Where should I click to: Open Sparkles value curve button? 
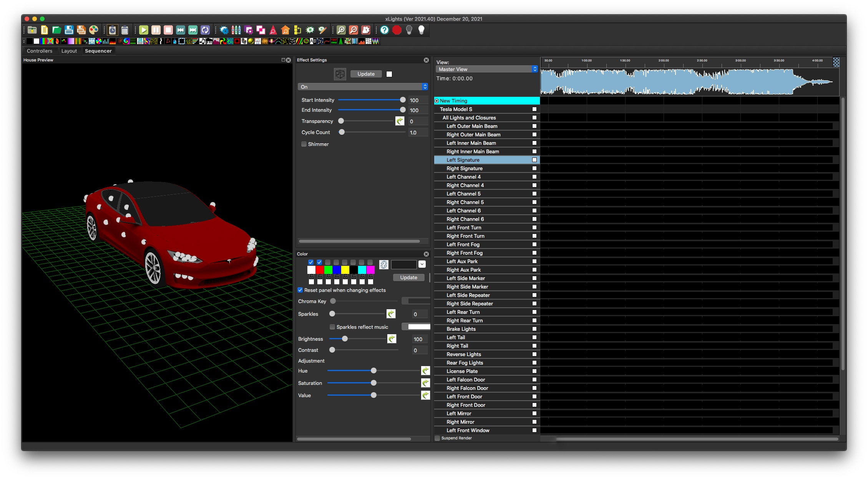pyautogui.click(x=391, y=314)
